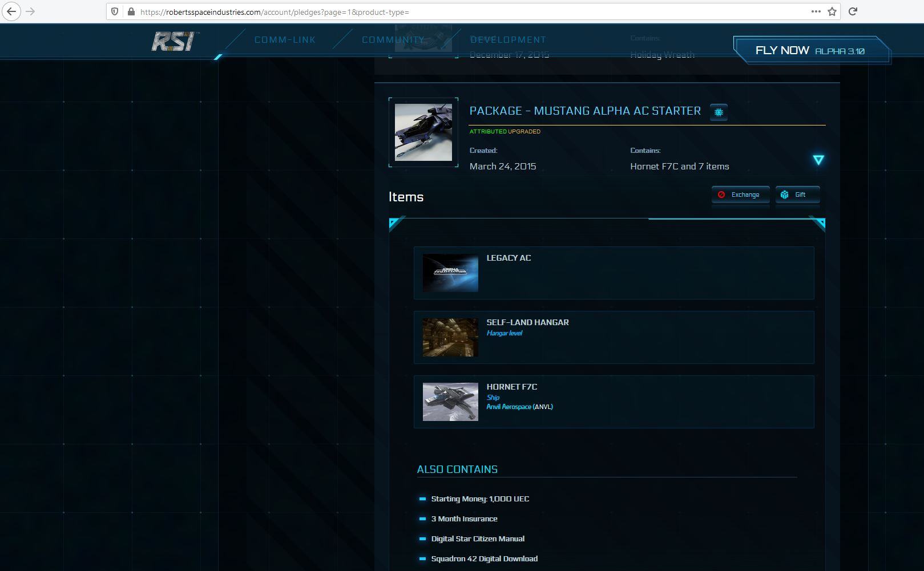Click the Legacy AC item thumbnail

tap(450, 273)
